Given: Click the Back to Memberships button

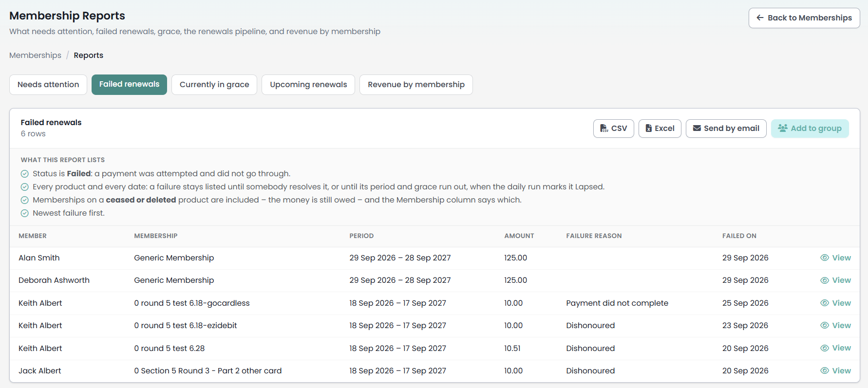Looking at the screenshot, I should pyautogui.click(x=804, y=18).
